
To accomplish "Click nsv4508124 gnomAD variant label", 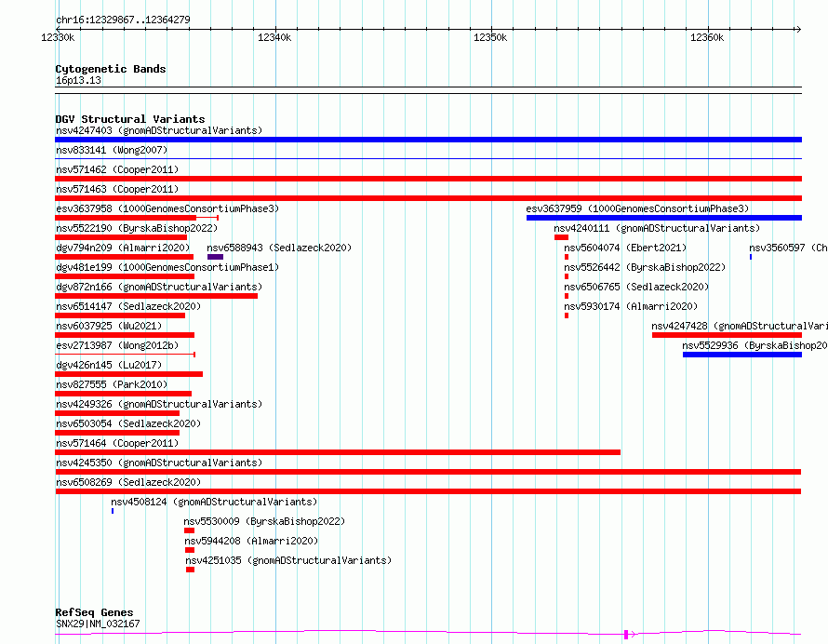I will [214, 502].
